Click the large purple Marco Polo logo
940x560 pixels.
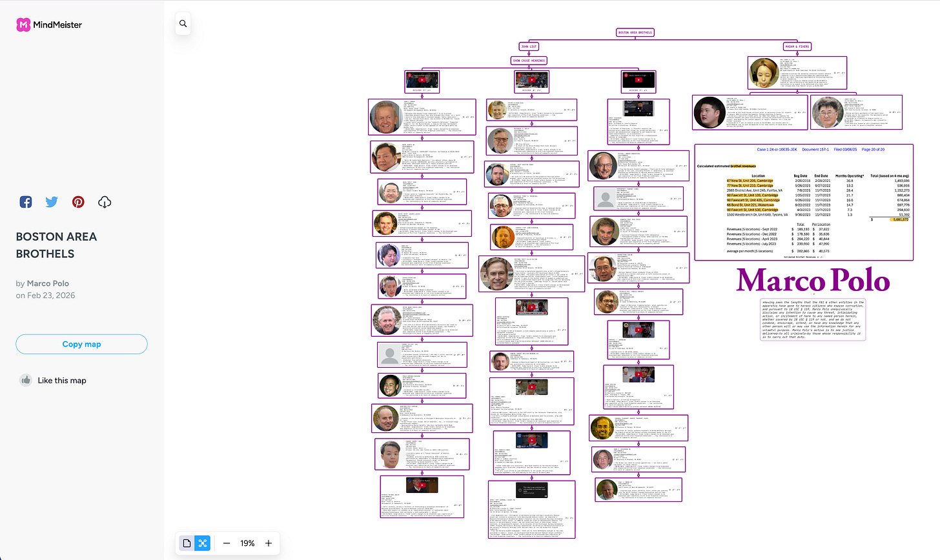[813, 279]
